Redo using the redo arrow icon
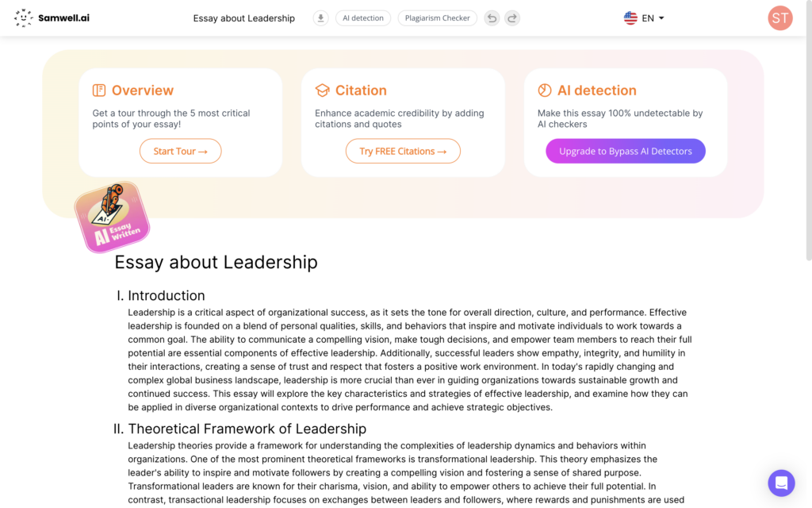The image size is (812, 508). (x=512, y=17)
